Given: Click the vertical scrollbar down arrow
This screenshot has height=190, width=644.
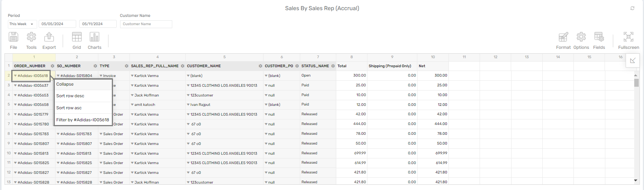Looking at the screenshot, I should tap(636, 181).
